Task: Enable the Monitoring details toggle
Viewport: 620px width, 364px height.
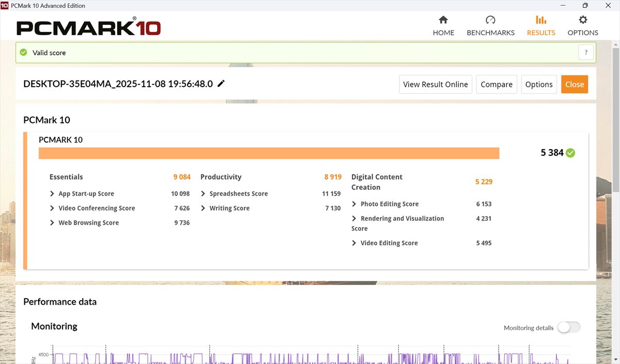Action: (568, 327)
